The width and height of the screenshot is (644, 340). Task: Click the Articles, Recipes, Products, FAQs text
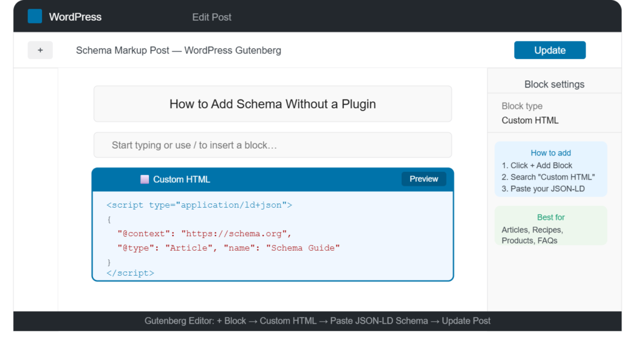pyautogui.click(x=532, y=235)
